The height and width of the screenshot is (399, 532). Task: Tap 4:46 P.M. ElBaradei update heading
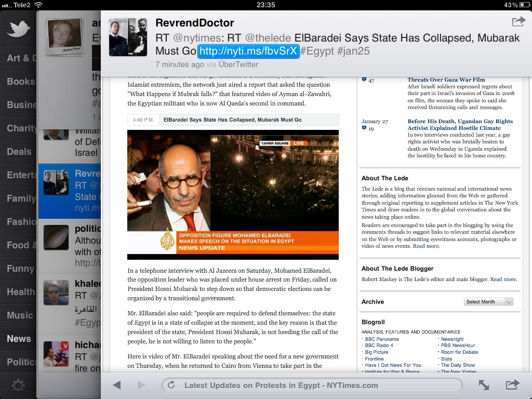click(x=233, y=120)
